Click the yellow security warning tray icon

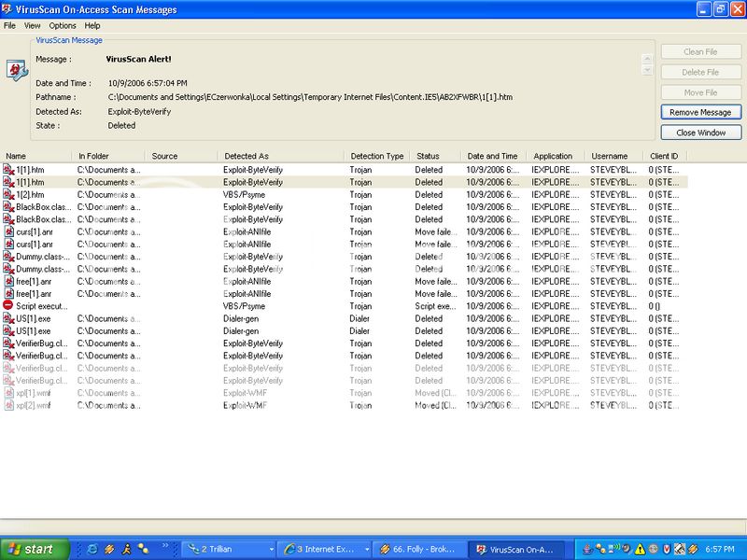click(x=640, y=550)
